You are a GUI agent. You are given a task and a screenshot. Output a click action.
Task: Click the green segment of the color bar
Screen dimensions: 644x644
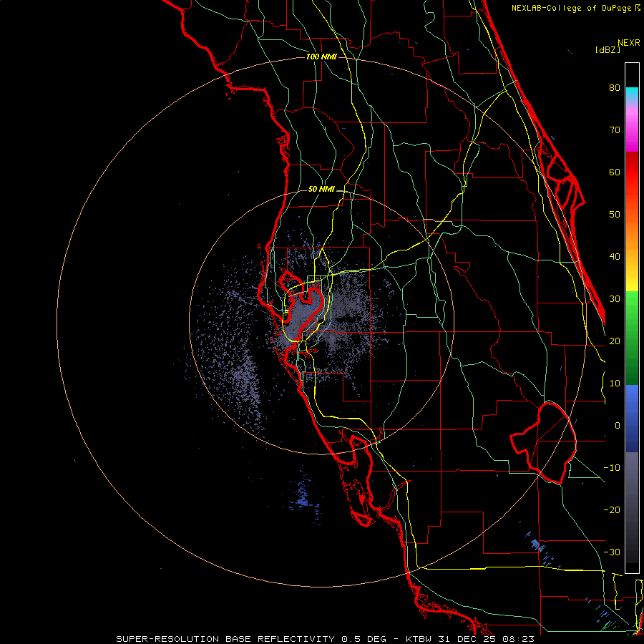tap(632, 338)
